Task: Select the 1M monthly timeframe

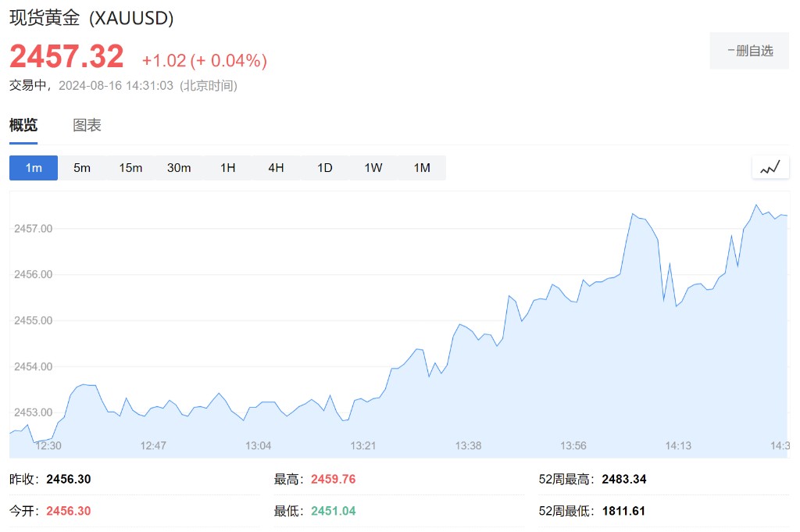Action: point(422,168)
